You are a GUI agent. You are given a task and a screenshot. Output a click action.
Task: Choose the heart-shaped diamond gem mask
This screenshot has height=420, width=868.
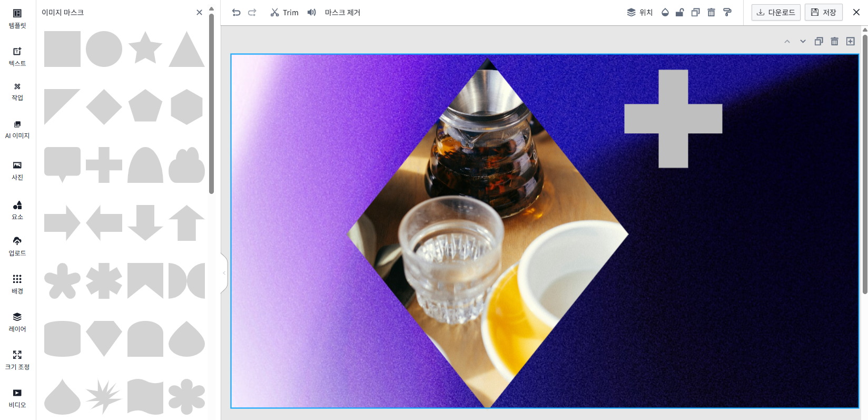pos(104,338)
